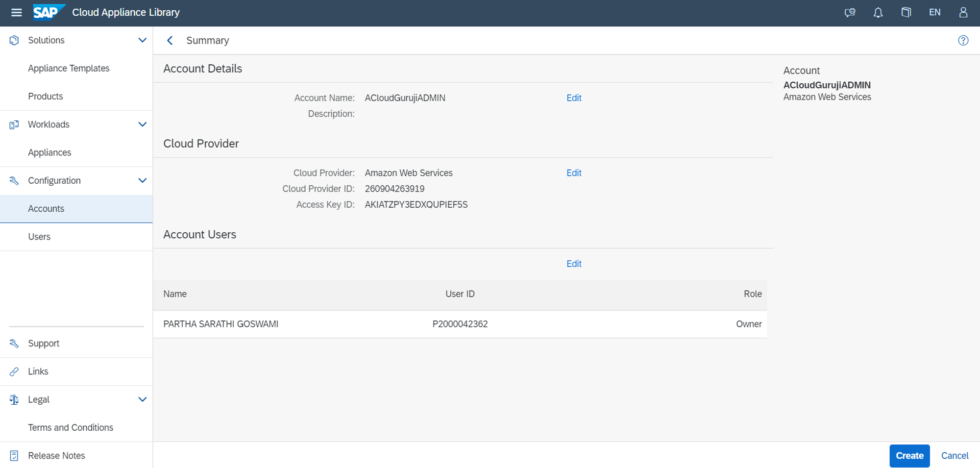Open Appliance Templates in sidebar
This screenshot has height=468, width=980.
(69, 69)
